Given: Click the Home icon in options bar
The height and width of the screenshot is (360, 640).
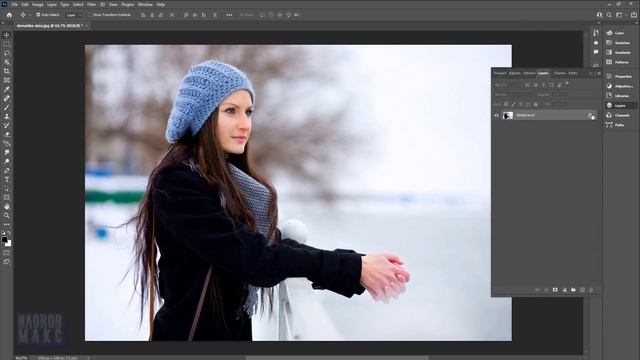Looking at the screenshot, I should [9, 15].
